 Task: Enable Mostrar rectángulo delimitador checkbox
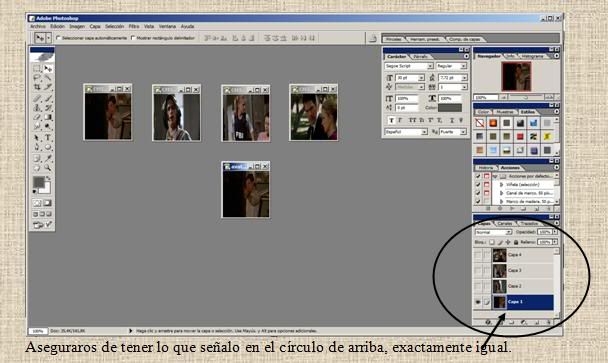133,38
